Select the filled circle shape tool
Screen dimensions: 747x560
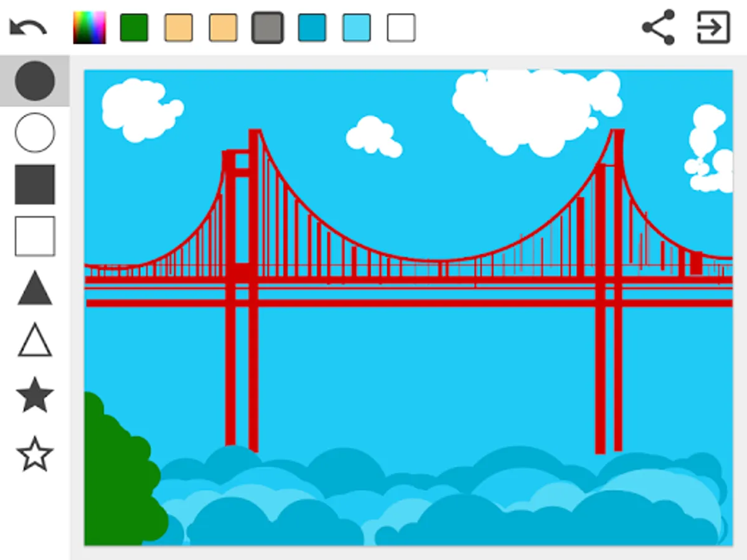(x=35, y=81)
